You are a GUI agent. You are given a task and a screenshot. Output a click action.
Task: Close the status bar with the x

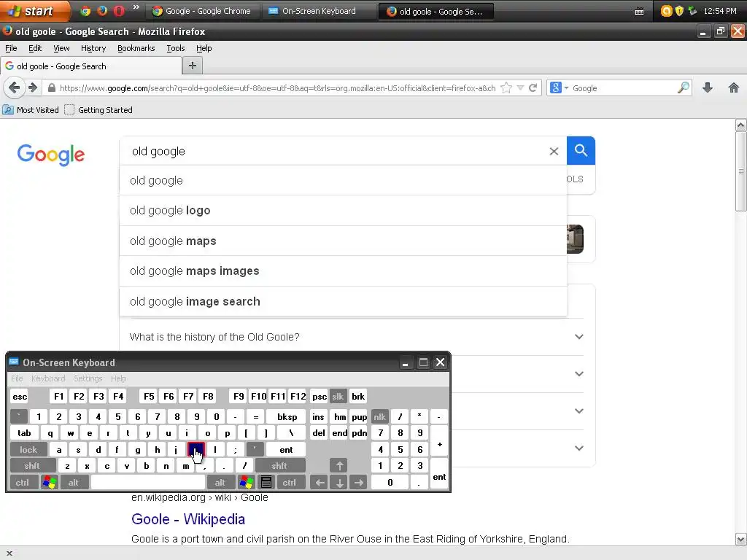pos(9,553)
